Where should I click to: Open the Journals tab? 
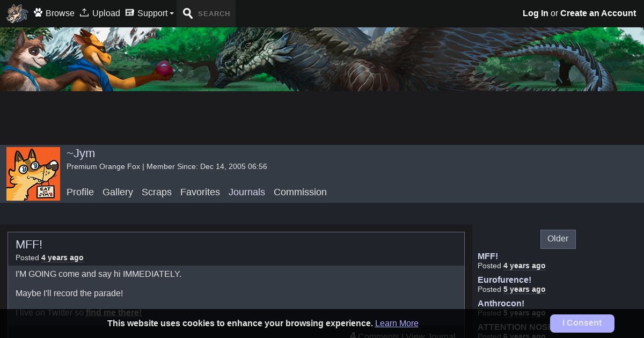247,192
